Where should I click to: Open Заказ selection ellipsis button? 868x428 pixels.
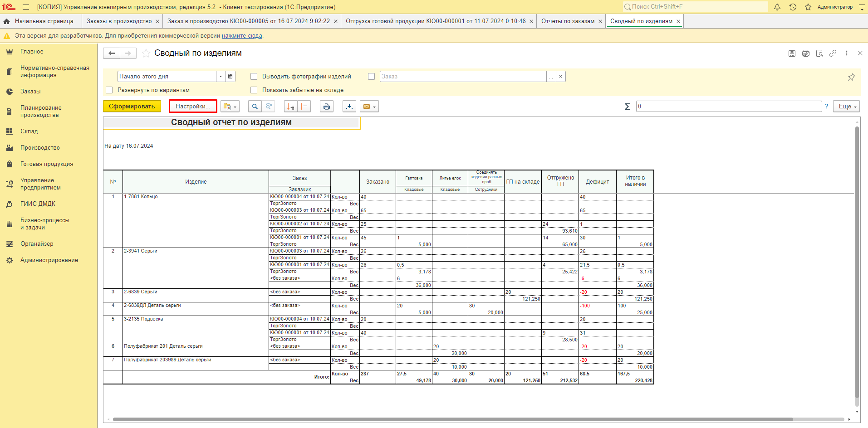click(551, 77)
